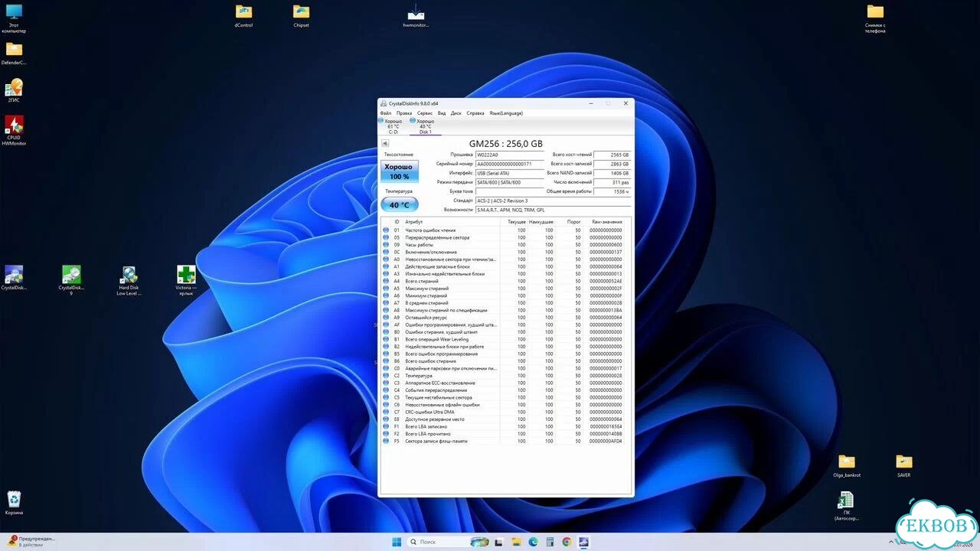Open the Справка menu
The image size is (980, 551).
pos(475,113)
